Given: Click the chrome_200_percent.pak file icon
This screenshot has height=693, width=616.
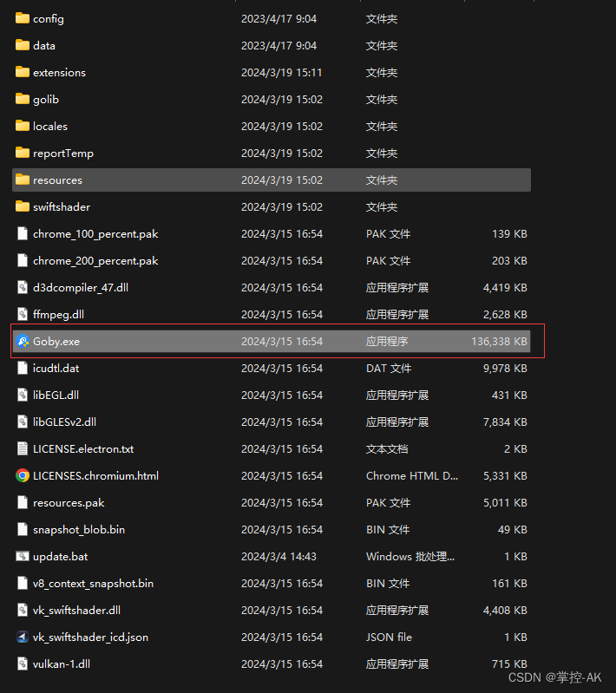Looking at the screenshot, I should 23,260.
